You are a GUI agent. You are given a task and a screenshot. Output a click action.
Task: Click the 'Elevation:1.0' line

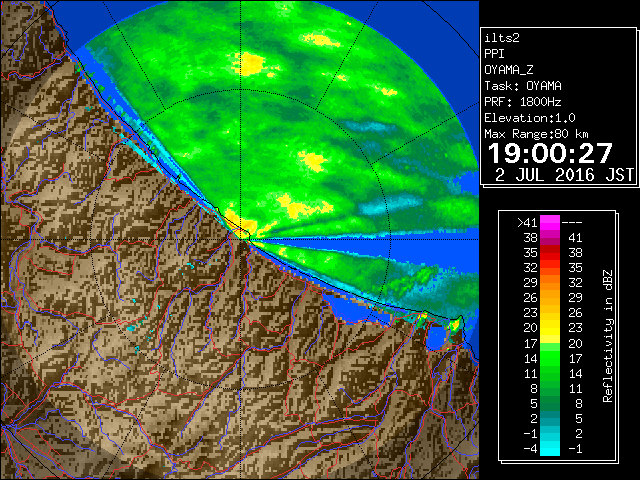pyautogui.click(x=530, y=118)
